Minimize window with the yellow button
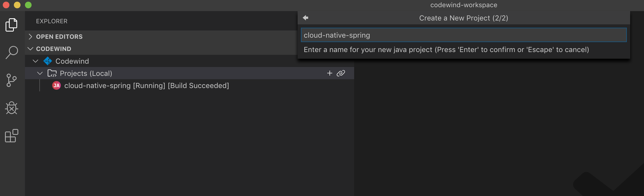 point(17,5)
